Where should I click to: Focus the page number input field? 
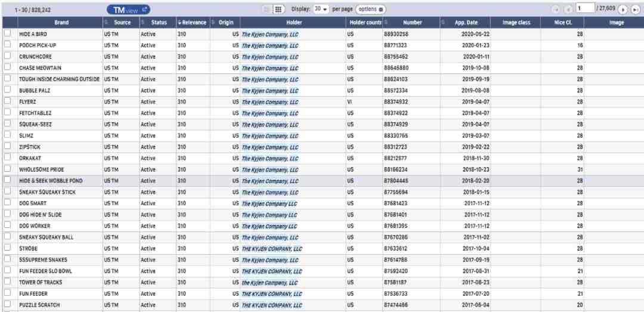pyautogui.click(x=585, y=8)
